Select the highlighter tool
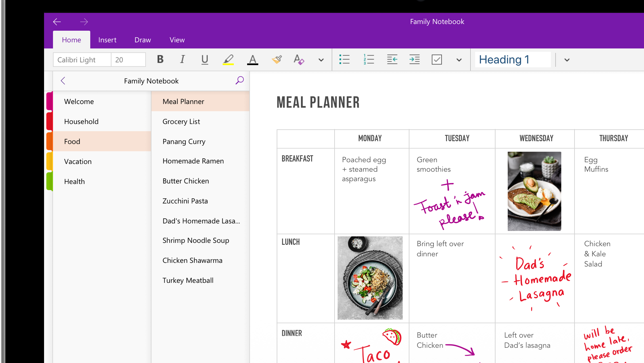Screen dimensions: 644x363 click(228, 60)
